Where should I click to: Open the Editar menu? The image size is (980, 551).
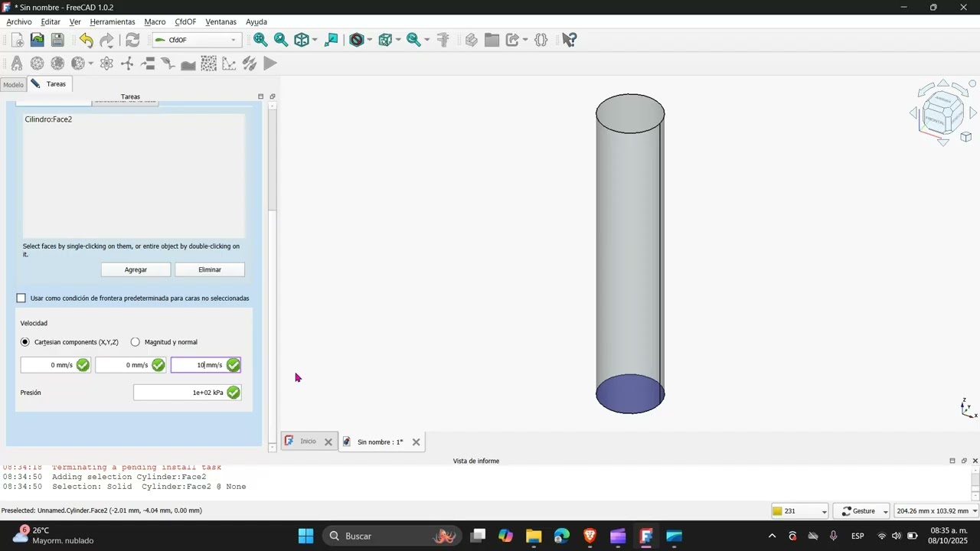(x=51, y=22)
